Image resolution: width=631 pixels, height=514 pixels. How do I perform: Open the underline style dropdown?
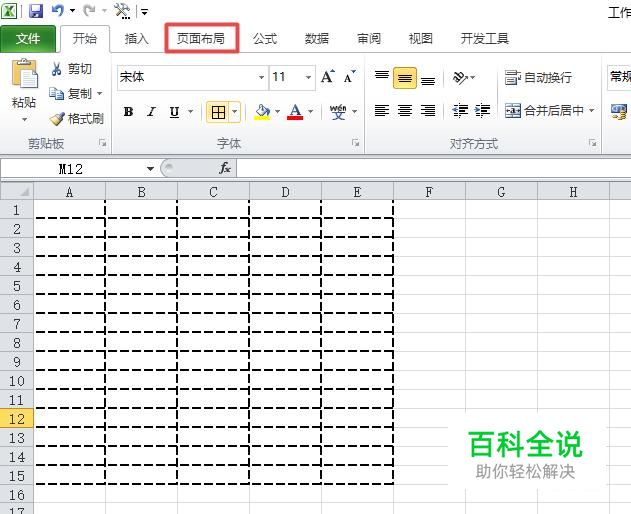pos(191,112)
